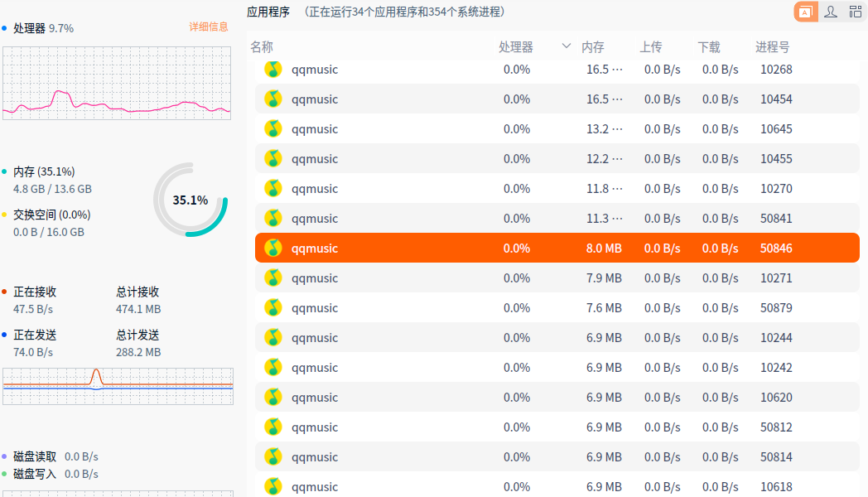Click qqmusic icon for process 50841
868x497 pixels.
273,219
